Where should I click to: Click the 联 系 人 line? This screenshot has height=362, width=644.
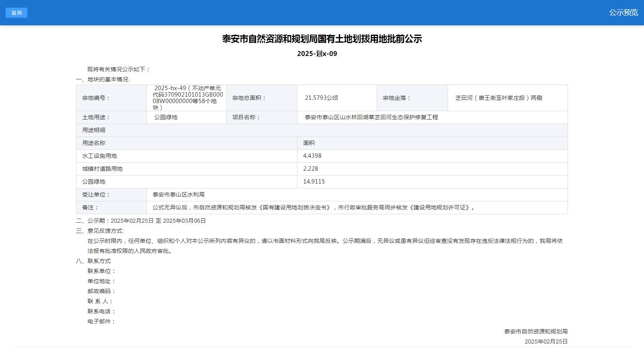point(101,301)
